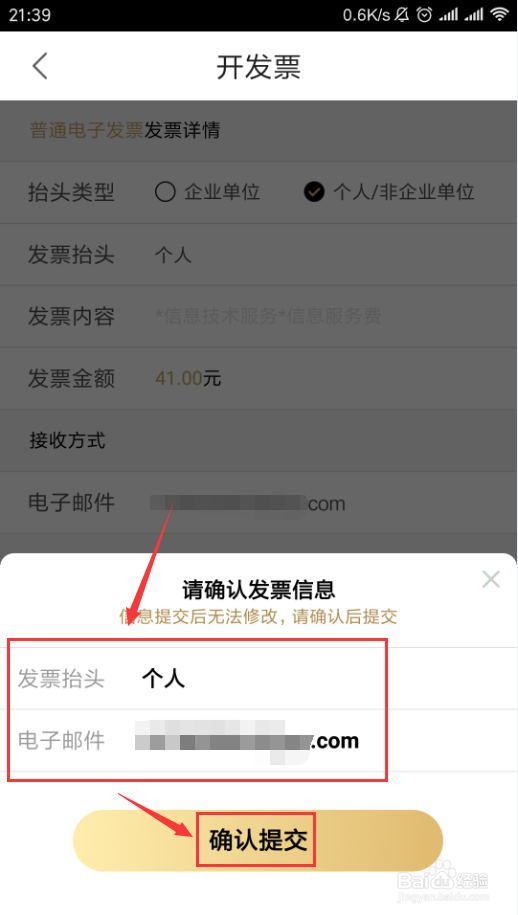The height and width of the screenshot is (915, 518).
Task: Click the 发票金额 41.00元 amount row
Action: 259,379
